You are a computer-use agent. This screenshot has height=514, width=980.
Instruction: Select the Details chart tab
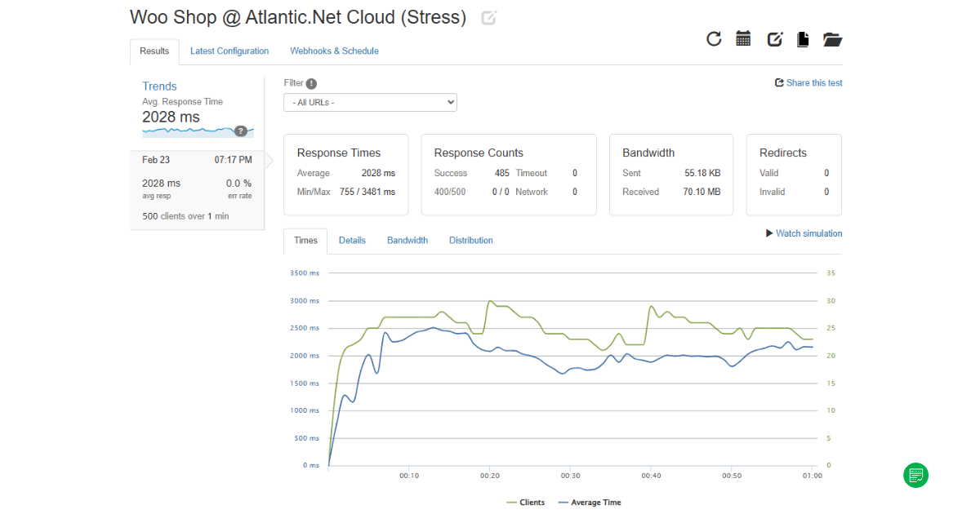[352, 241]
